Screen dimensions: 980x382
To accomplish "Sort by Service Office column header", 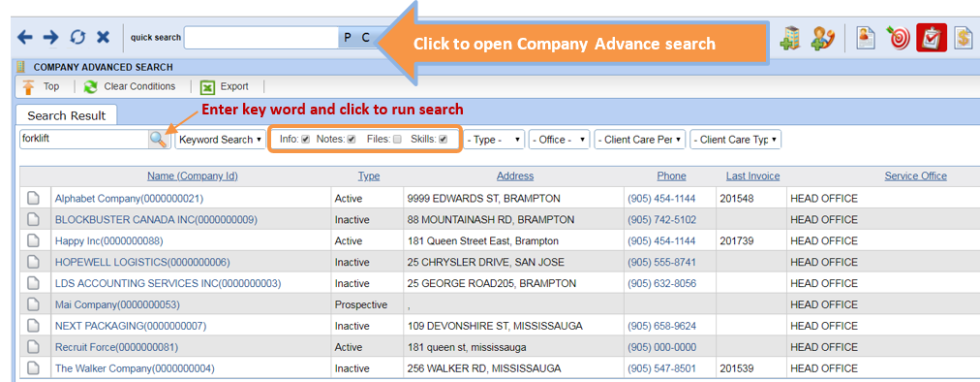I will (916, 175).
